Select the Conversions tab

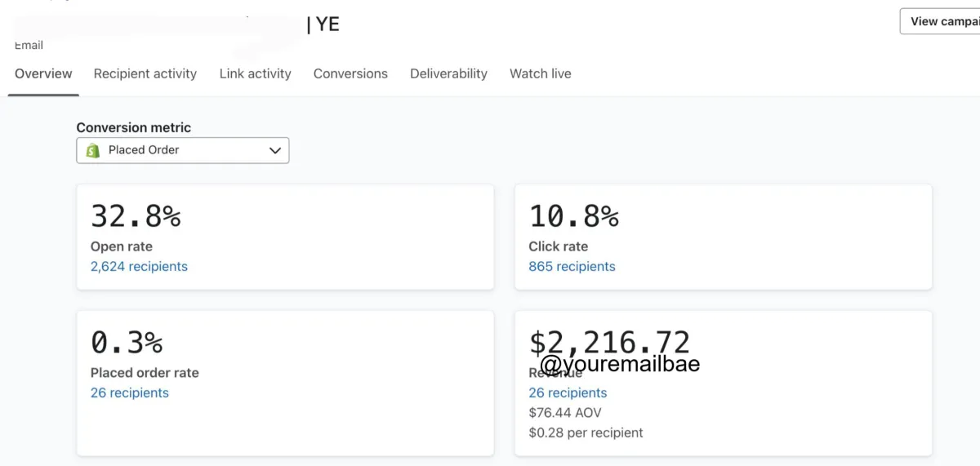(350, 73)
